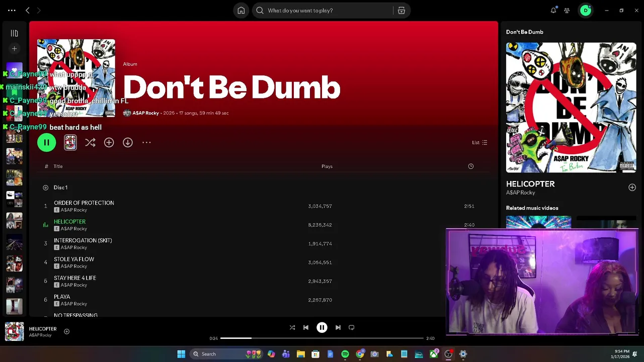Pause playback in the player bar
644x362 pixels.
pos(322,327)
